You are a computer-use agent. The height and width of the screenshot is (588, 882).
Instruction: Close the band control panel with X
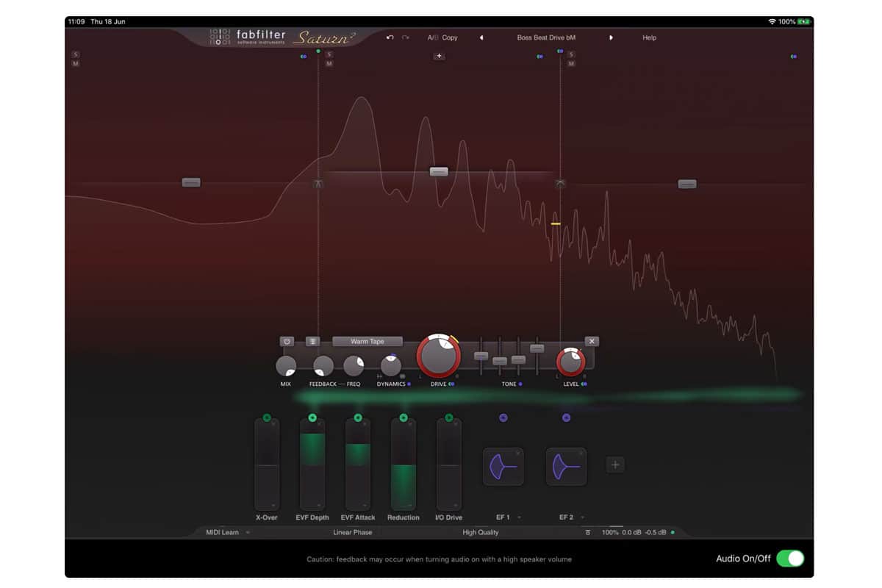click(592, 341)
